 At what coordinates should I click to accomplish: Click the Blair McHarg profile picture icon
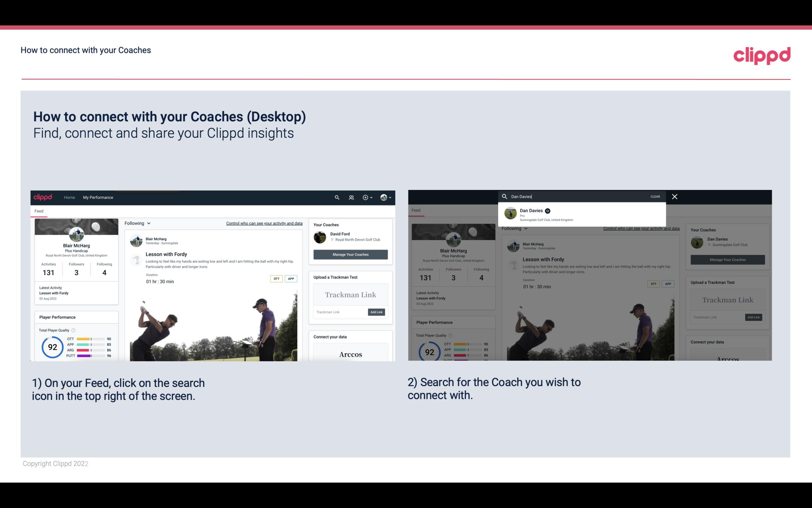pyautogui.click(x=76, y=234)
